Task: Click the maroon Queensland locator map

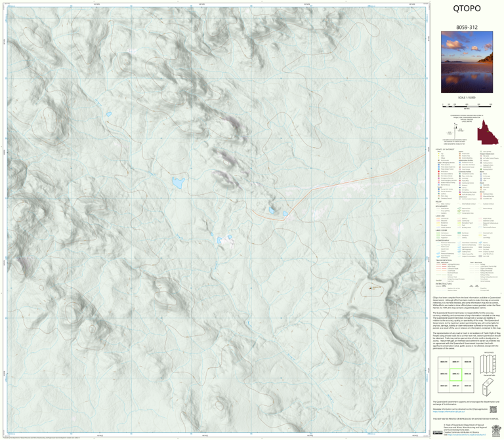Action: click(488, 132)
